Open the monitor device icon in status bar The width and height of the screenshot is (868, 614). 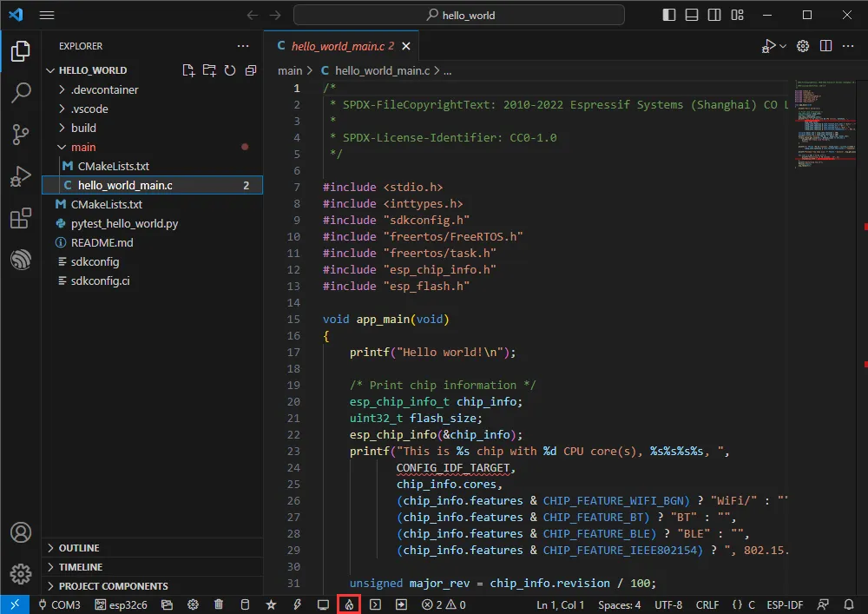pos(323,604)
